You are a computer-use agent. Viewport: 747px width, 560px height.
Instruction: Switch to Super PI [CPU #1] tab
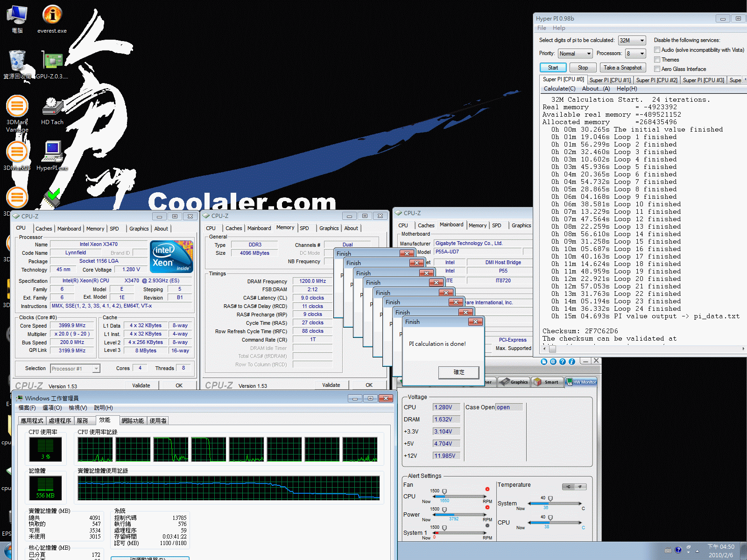tap(610, 80)
